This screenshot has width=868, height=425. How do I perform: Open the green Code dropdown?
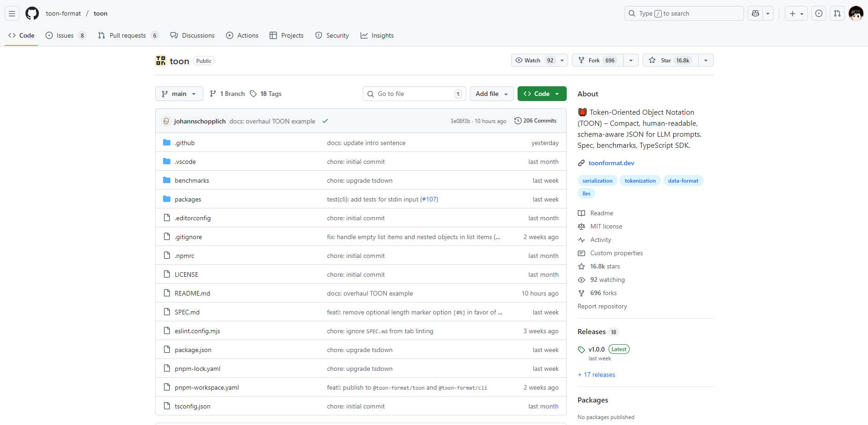click(542, 94)
